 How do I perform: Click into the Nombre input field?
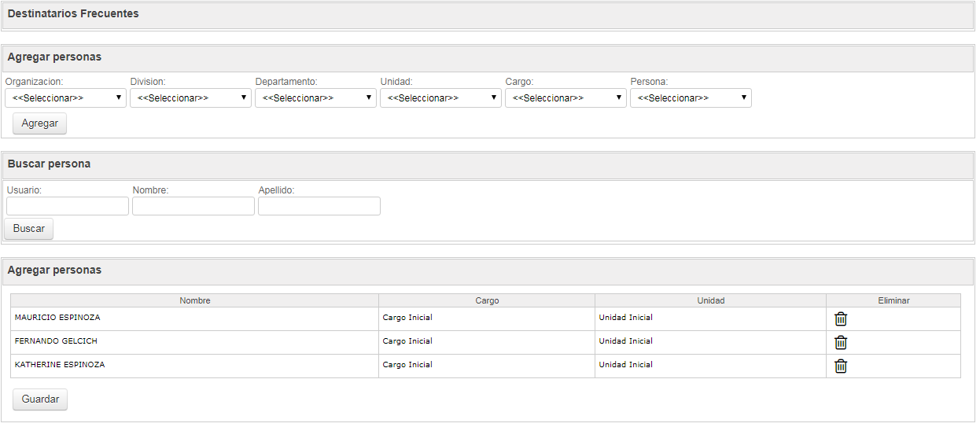(193, 206)
